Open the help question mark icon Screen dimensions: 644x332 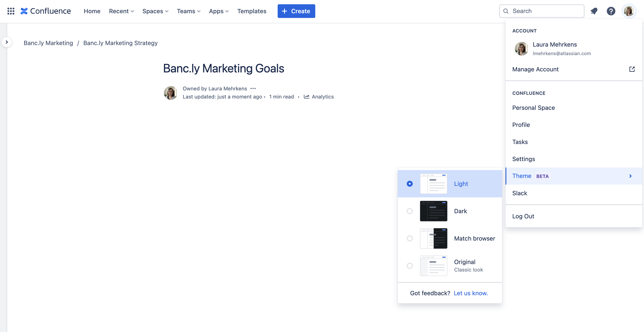(x=611, y=11)
